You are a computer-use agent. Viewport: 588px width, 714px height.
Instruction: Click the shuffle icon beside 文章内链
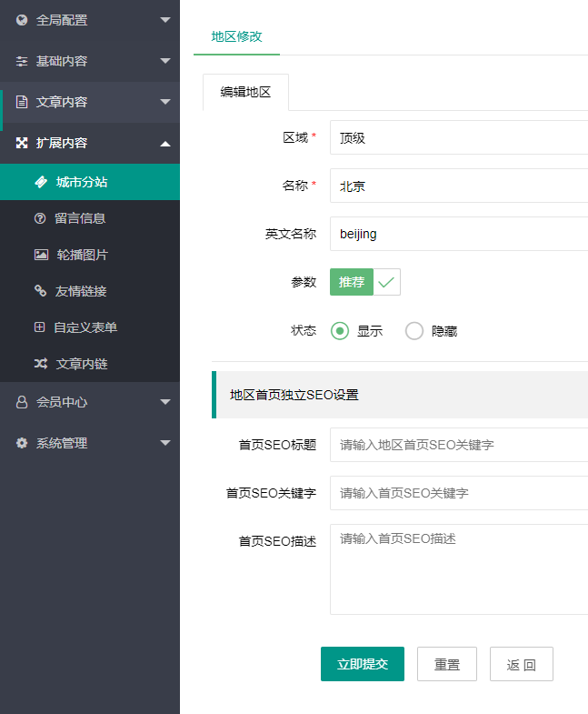(x=41, y=364)
